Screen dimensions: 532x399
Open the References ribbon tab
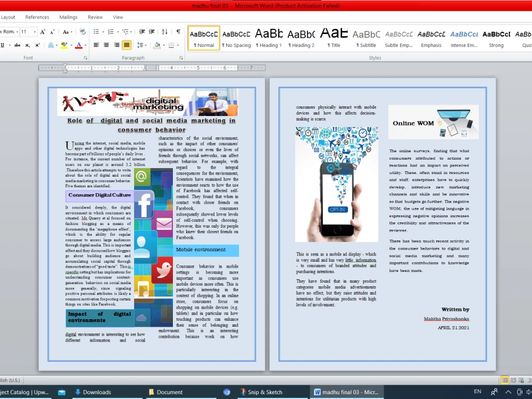pos(37,18)
